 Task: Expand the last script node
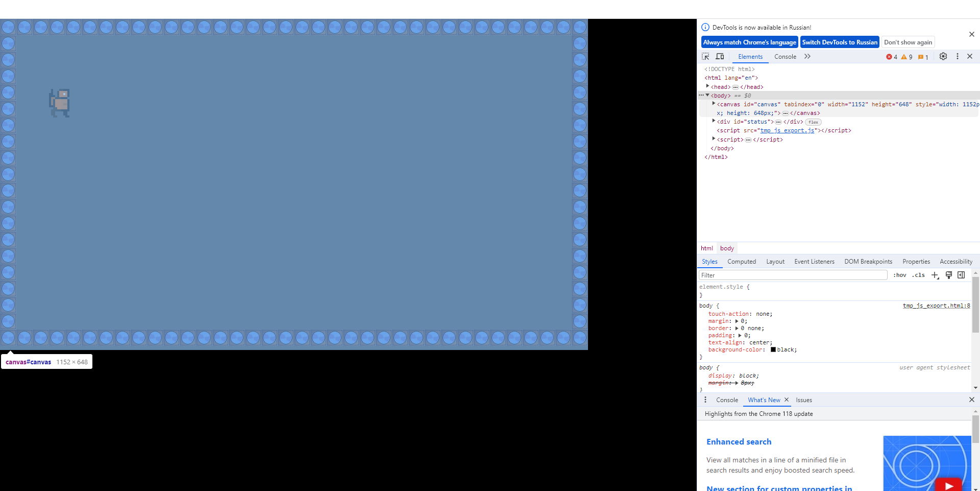coord(714,139)
